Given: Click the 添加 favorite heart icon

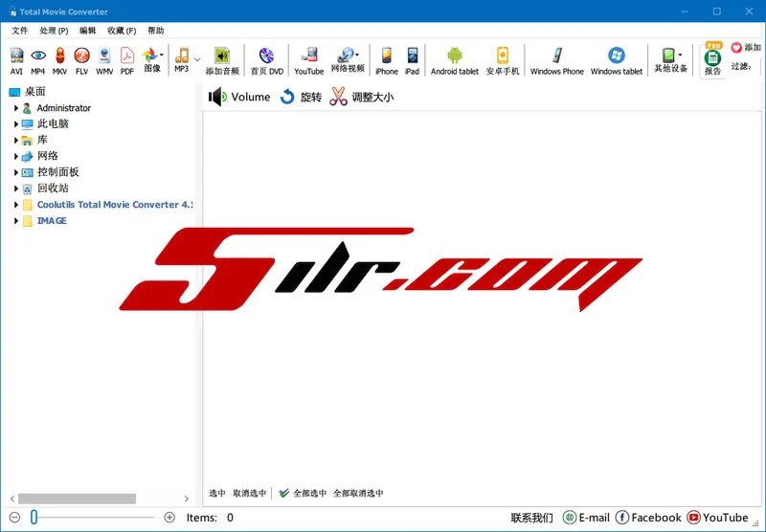Looking at the screenshot, I should coord(736,47).
